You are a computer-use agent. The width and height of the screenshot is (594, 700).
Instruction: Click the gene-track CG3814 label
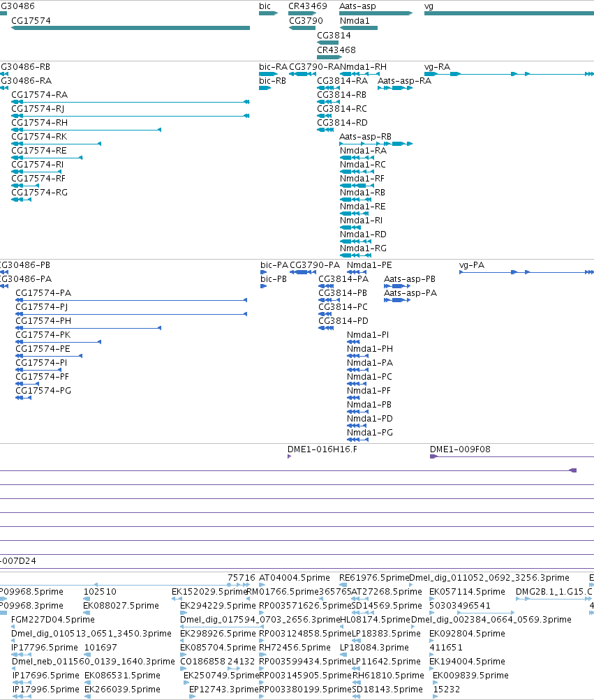(334, 36)
